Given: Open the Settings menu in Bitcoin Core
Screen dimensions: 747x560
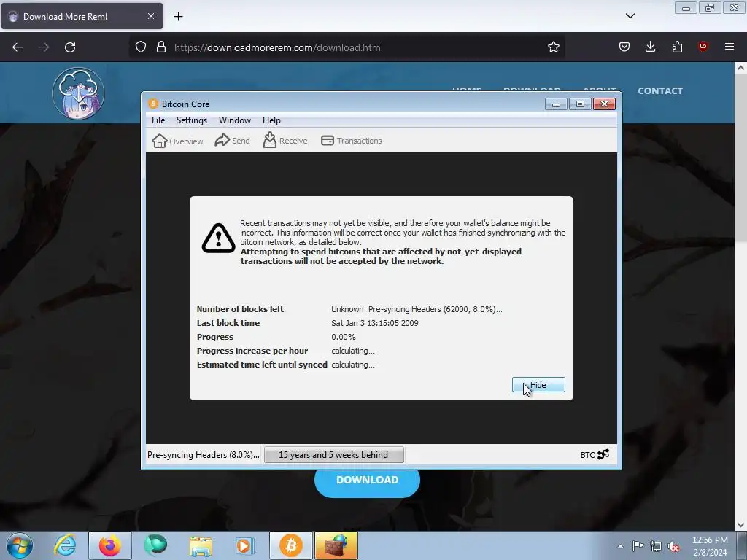Looking at the screenshot, I should pyautogui.click(x=192, y=120).
